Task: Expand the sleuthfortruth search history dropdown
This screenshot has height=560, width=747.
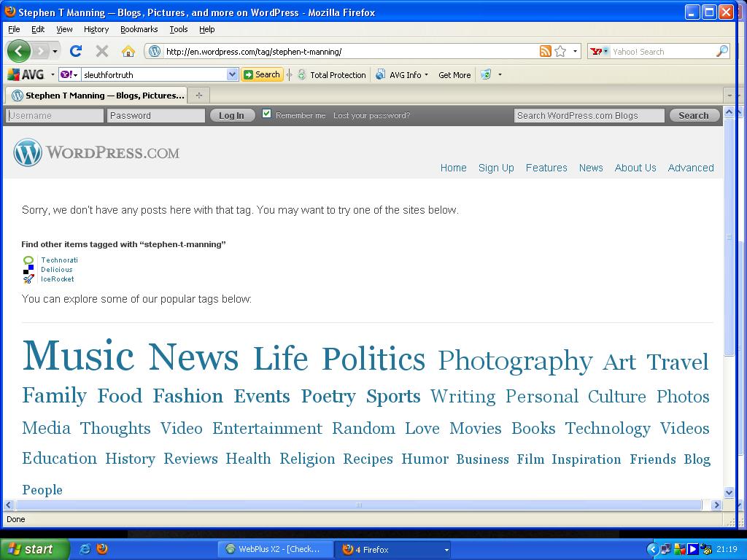Action: (232, 75)
